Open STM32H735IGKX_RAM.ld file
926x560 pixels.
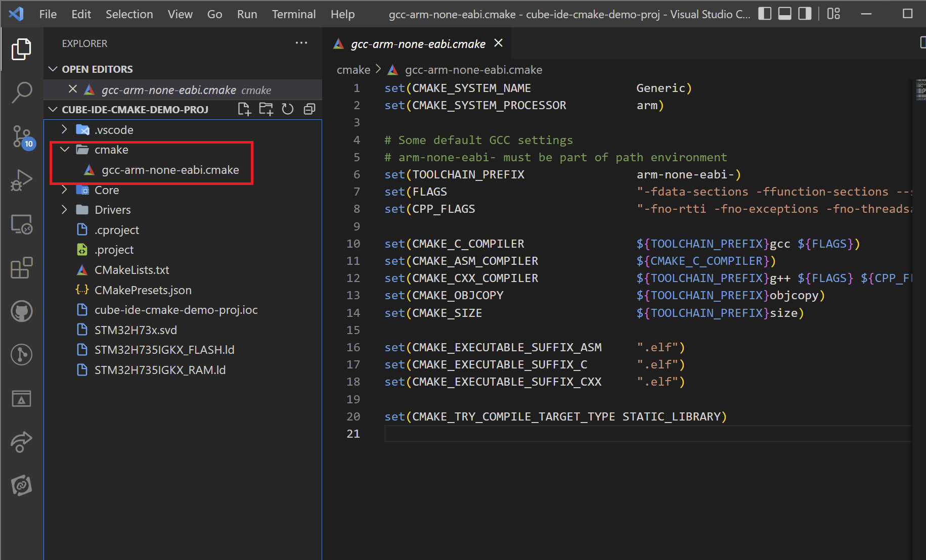[x=160, y=370]
